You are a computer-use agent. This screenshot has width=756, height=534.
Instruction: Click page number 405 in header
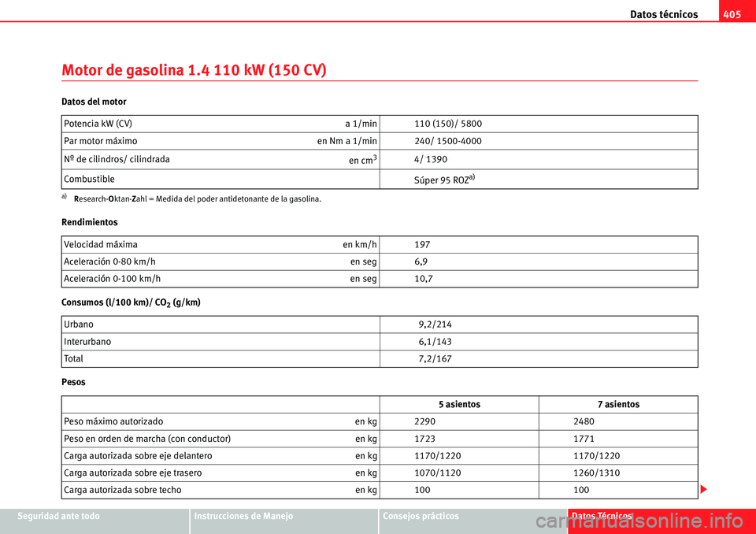732,14
